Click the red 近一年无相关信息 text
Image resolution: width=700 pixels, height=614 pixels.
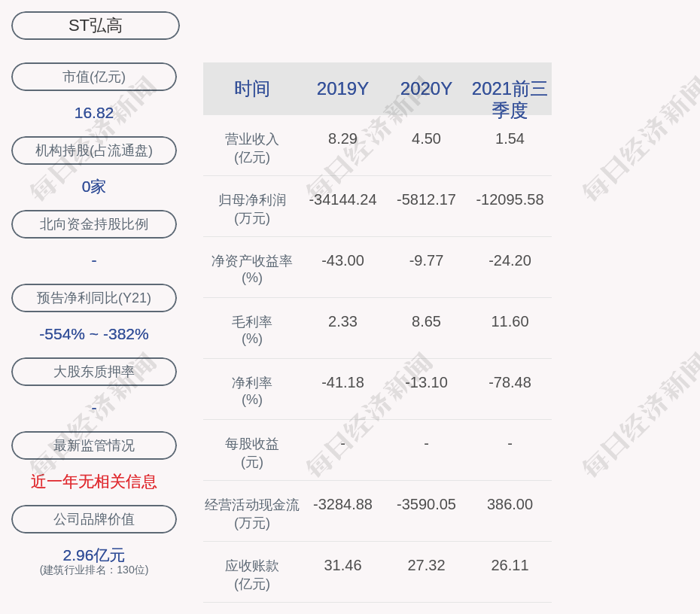click(x=94, y=482)
